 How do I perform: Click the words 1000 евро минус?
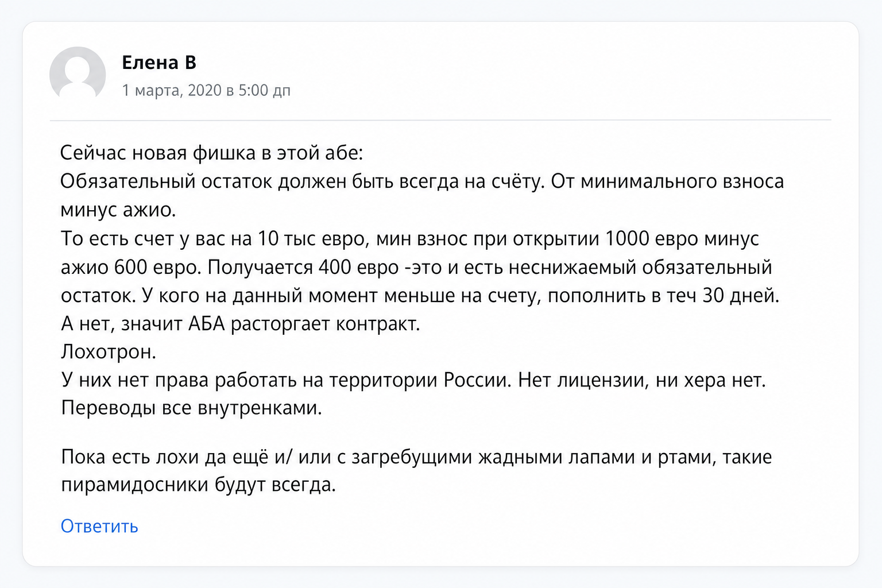click(x=682, y=239)
